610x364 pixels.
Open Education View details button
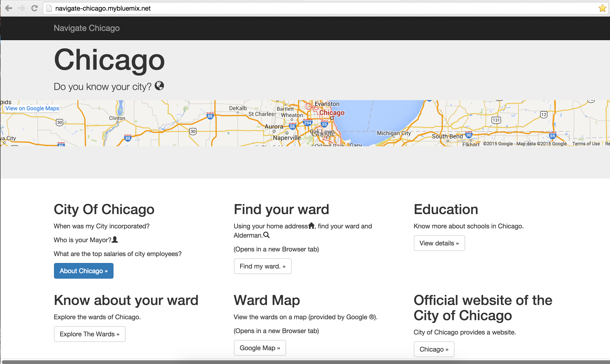pyautogui.click(x=439, y=243)
